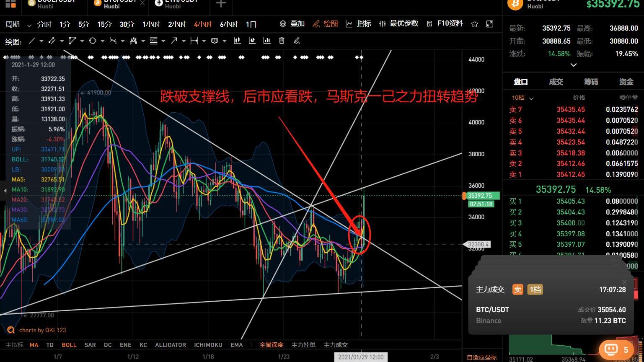The image size is (644, 362).
Task: Select the text annotation tool
Action: point(215,41)
